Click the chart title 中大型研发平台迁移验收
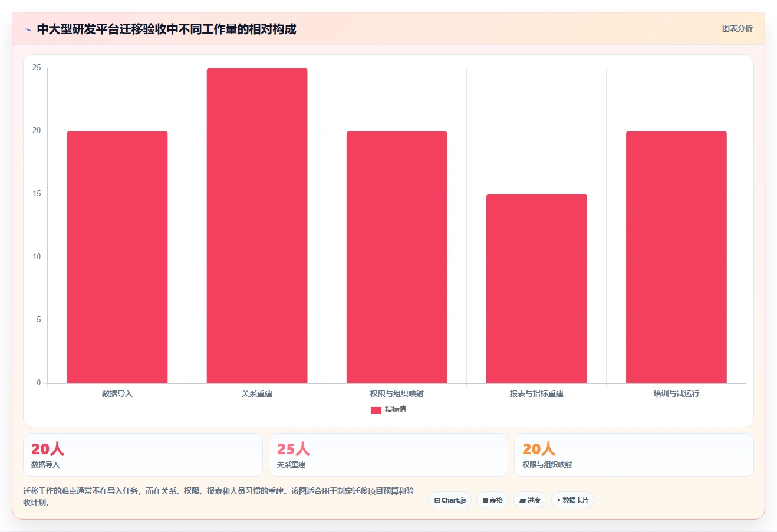Image resolution: width=777 pixels, height=532 pixels. click(166, 29)
